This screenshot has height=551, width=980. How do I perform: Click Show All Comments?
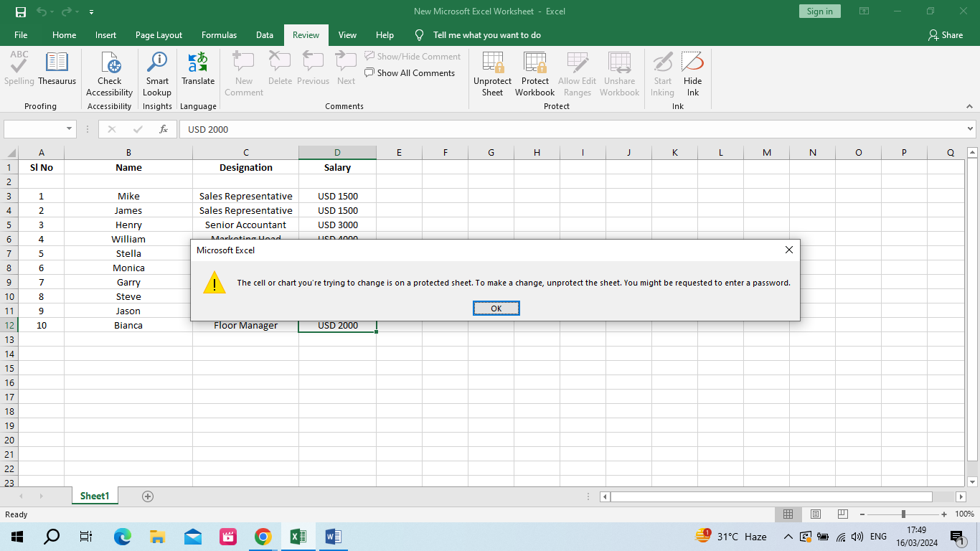click(x=410, y=72)
